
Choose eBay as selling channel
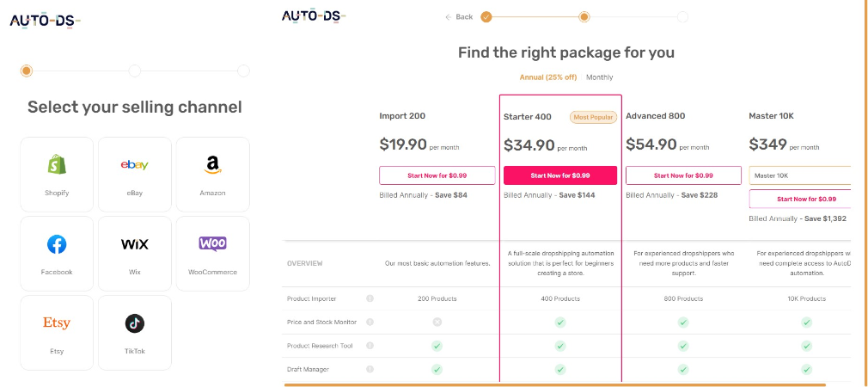(x=135, y=165)
